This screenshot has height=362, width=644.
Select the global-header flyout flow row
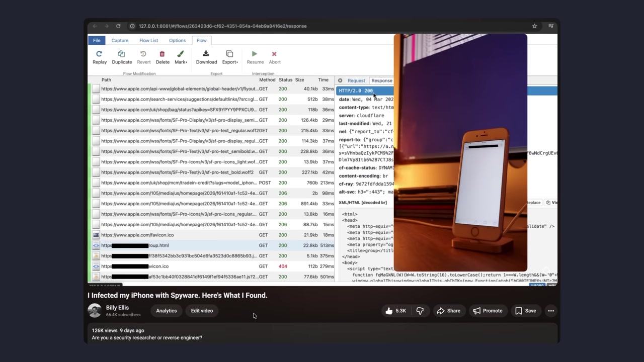point(212,88)
